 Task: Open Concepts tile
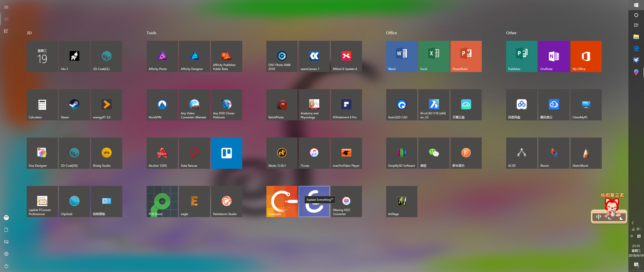(x=282, y=201)
